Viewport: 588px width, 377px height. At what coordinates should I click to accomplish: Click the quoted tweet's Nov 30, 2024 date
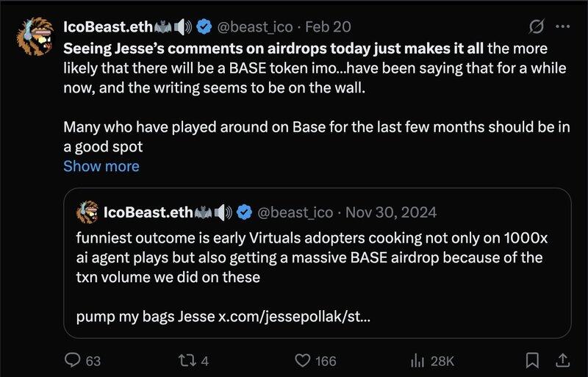[x=391, y=212]
